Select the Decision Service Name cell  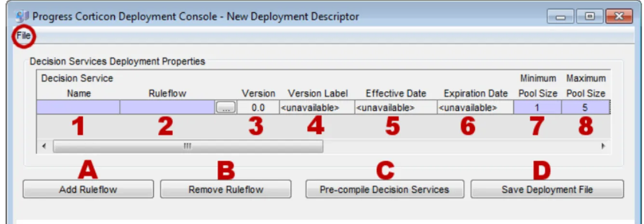78,108
